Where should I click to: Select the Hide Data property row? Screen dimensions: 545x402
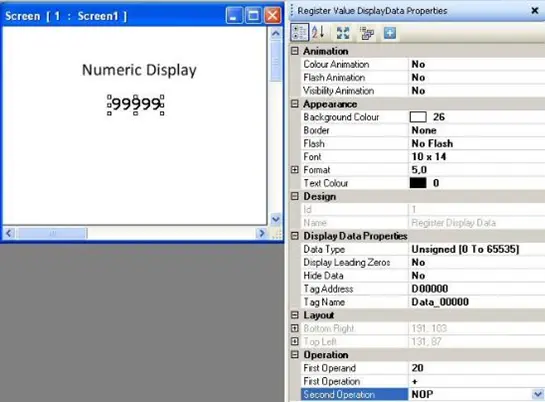coord(423,276)
